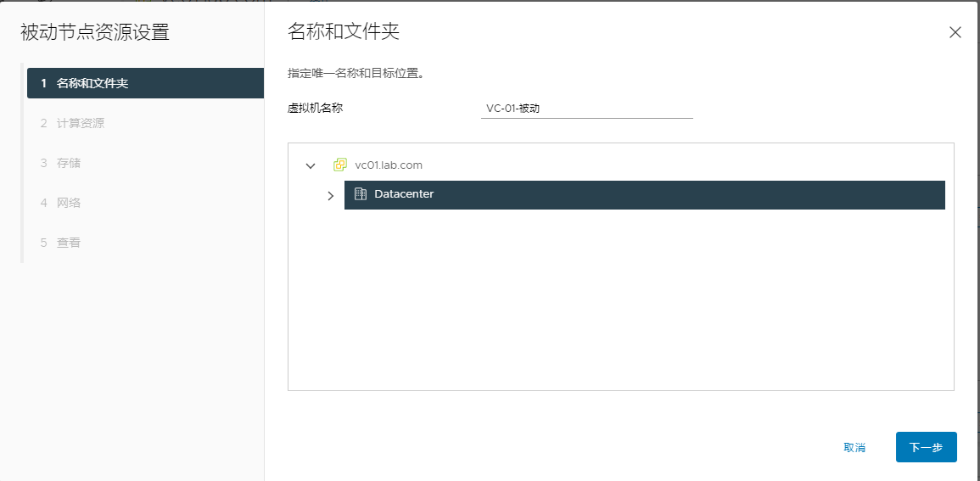The image size is (980, 481).
Task: Click the 名称和文件夹 page heading
Action: (x=343, y=31)
